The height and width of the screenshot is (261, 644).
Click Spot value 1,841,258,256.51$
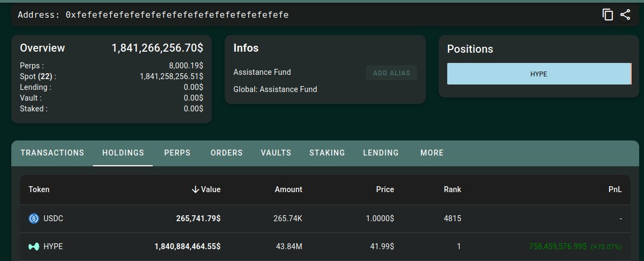pos(171,76)
